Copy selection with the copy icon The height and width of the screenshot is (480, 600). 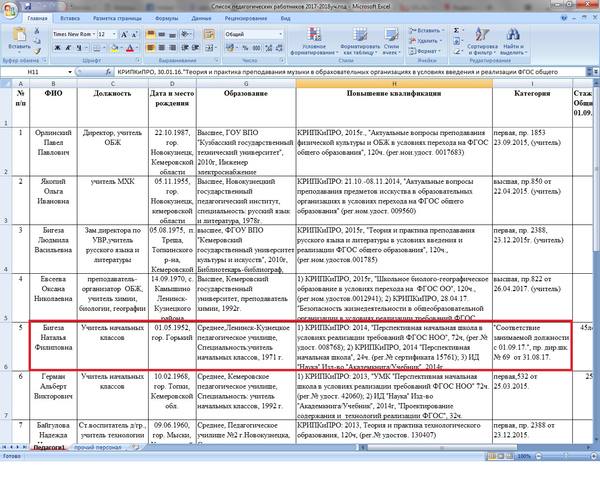pos(37,41)
